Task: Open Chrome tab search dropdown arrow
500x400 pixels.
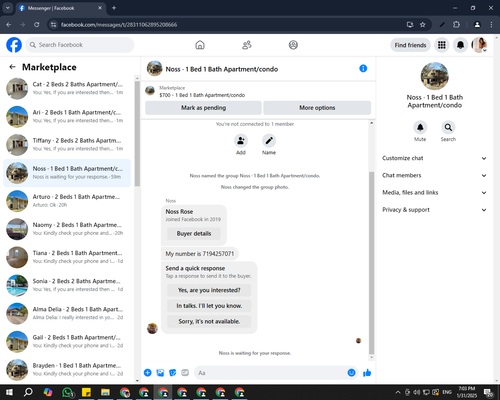Action: coord(7,8)
